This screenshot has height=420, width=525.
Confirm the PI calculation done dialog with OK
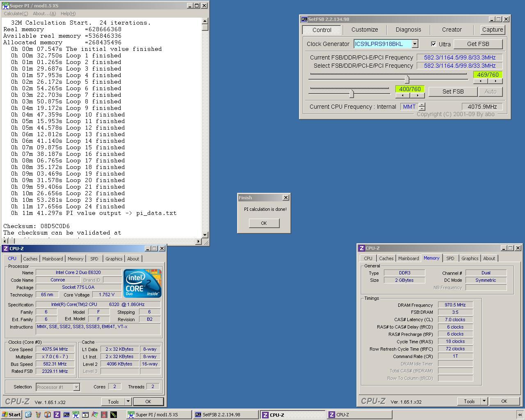[264, 223]
